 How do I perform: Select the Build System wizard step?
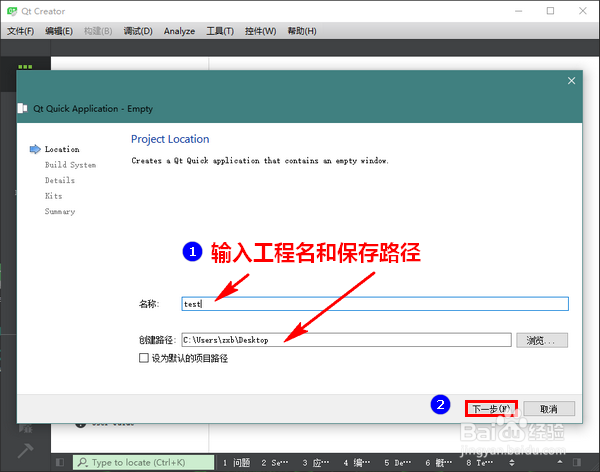pyautogui.click(x=70, y=165)
